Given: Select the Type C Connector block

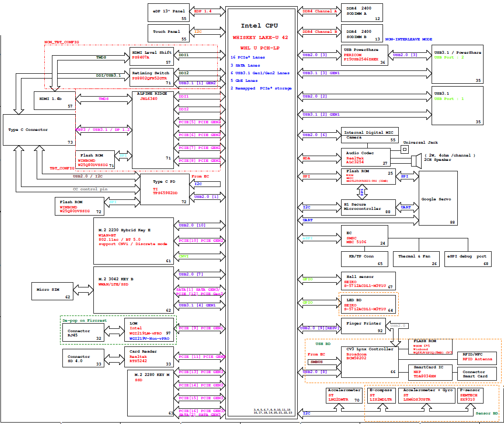Looking at the screenshot, I should point(39,130).
